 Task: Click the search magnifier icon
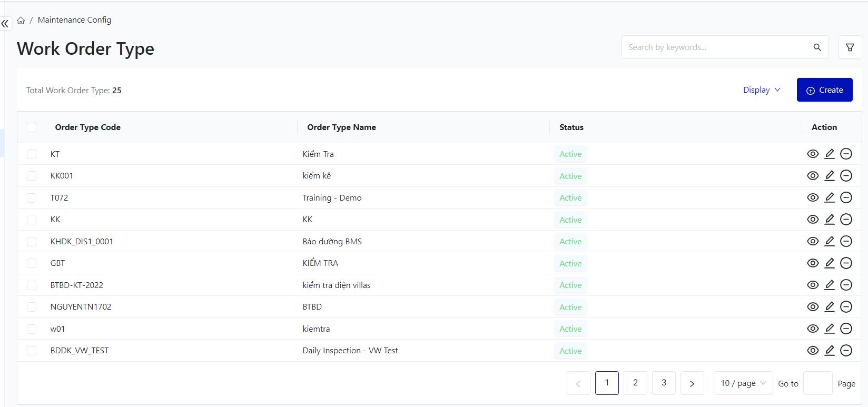point(817,47)
